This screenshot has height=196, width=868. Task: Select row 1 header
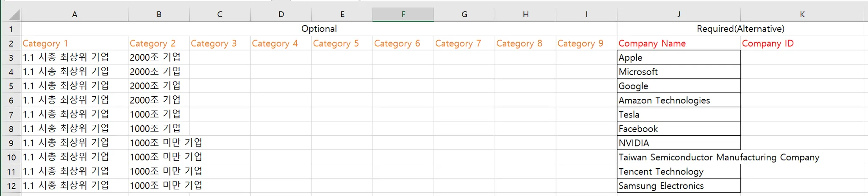click(x=11, y=29)
